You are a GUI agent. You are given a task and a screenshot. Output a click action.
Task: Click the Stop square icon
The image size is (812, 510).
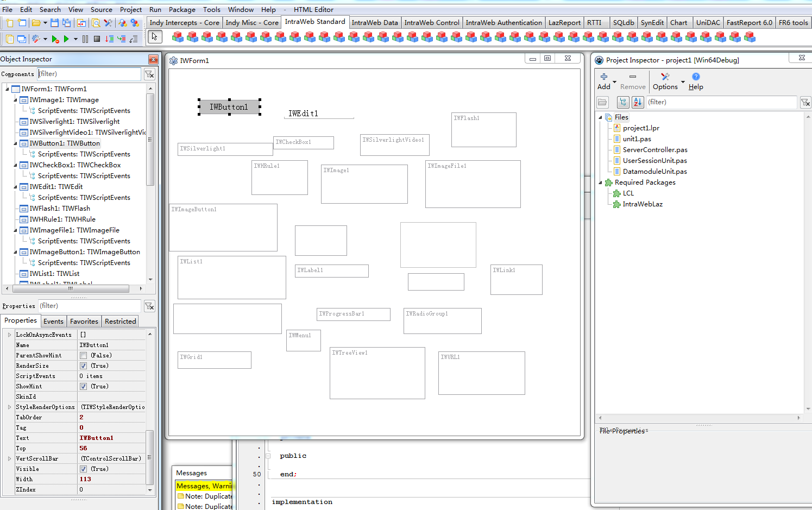[97, 39]
